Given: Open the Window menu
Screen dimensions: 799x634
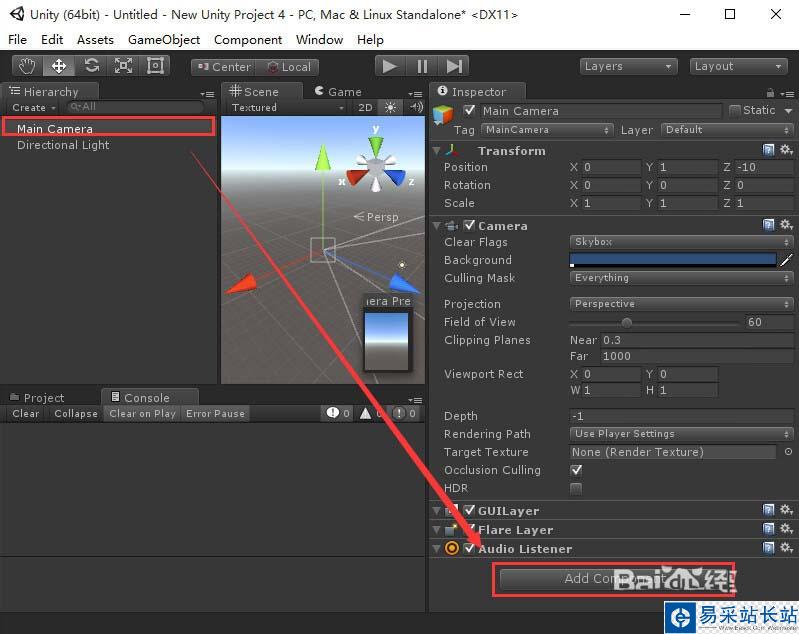Looking at the screenshot, I should 319,40.
